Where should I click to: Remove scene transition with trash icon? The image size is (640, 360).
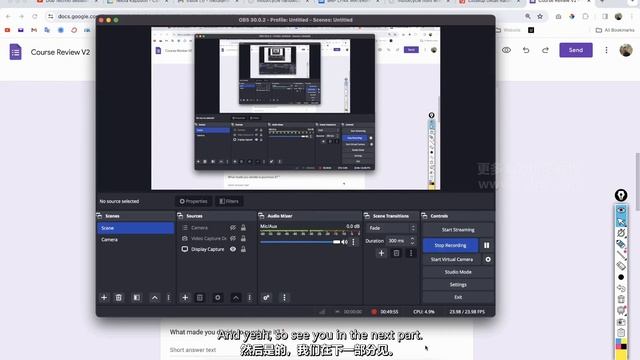click(396, 253)
